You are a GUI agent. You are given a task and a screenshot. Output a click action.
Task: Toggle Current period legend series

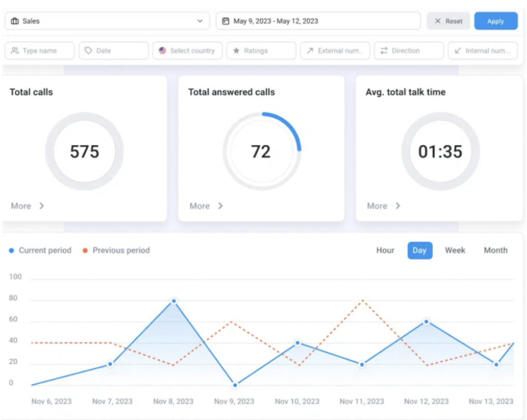point(40,250)
